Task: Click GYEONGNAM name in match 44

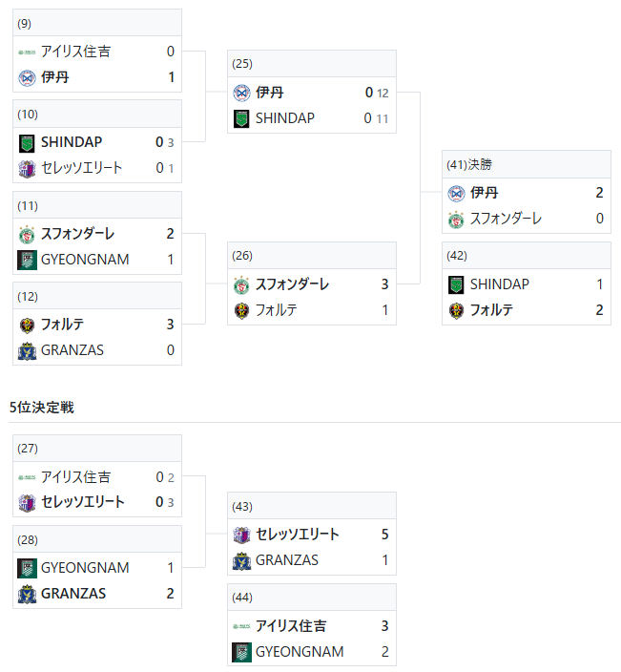Action: tap(300, 652)
